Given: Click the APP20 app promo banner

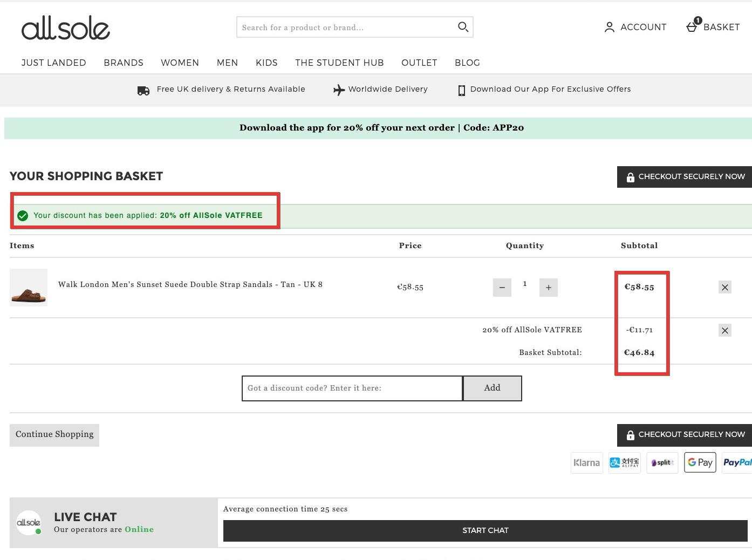Looking at the screenshot, I should pyautogui.click(x=378, y=128).
